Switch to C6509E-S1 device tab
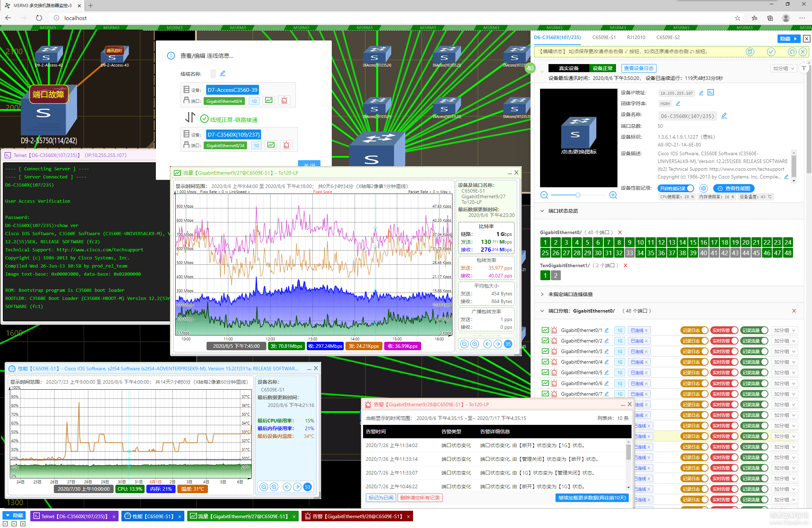 point(604,37)
